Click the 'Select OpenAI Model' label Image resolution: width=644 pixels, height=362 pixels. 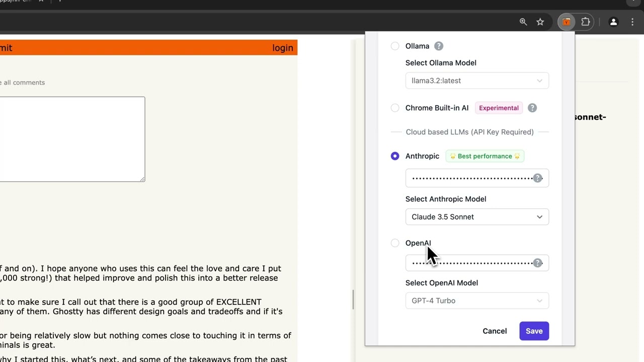point(442,283)
